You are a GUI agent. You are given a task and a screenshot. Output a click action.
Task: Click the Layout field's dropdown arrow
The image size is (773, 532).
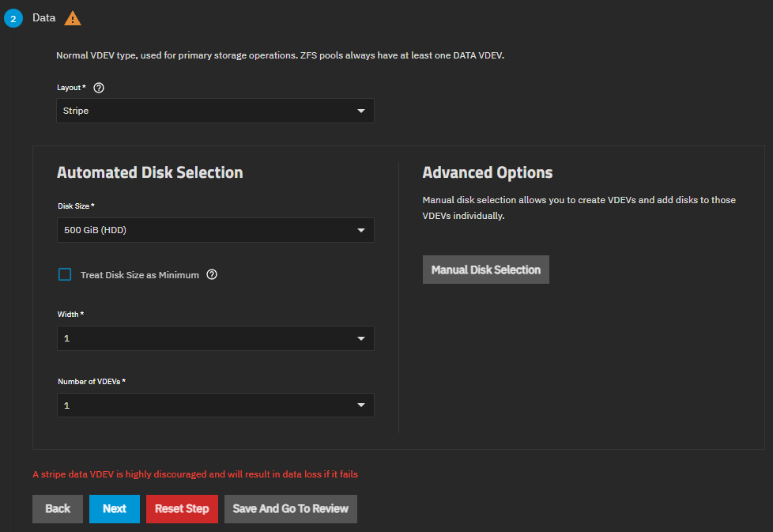(361, 111)
